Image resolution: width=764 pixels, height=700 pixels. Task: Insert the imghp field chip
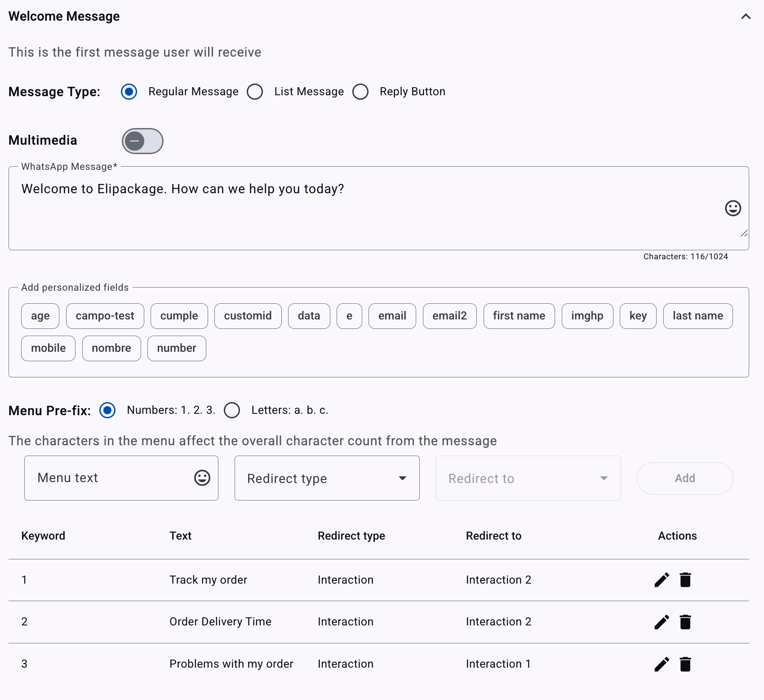[x=587, y=316]
